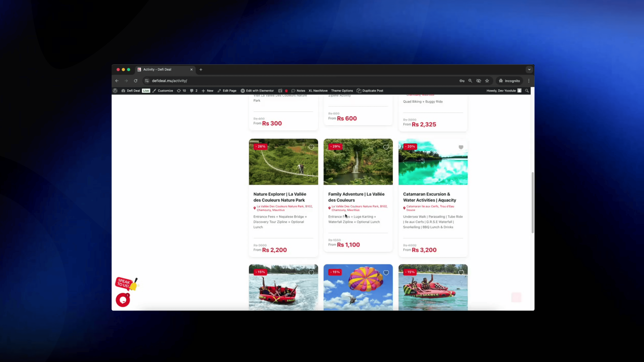
Task: Open the in-page search magnifier icon
Action: [x=470, y=81]
